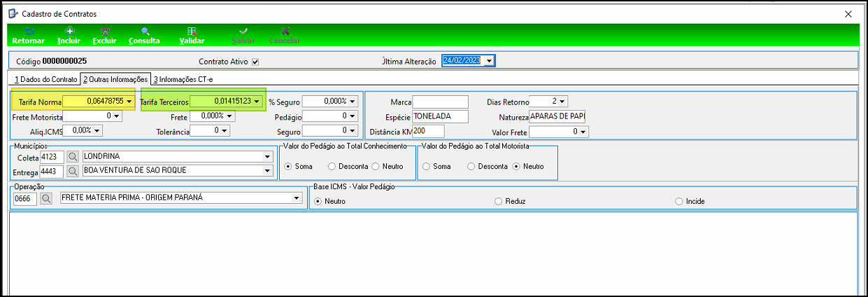Click the Código value 0000000025

(64, 61)
